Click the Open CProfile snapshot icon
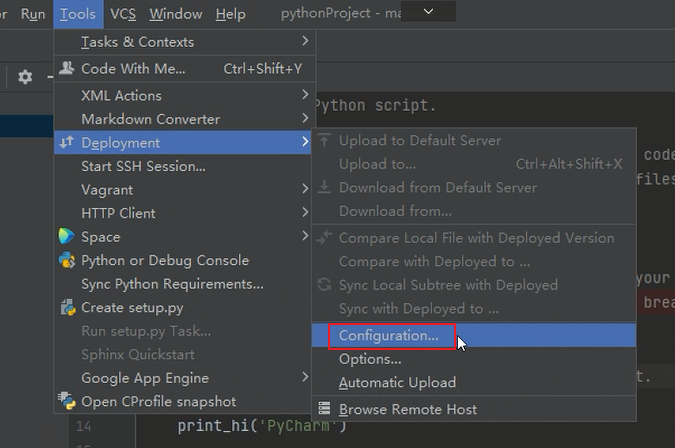This screenshot has width=675, height=448. pos(67,401)
